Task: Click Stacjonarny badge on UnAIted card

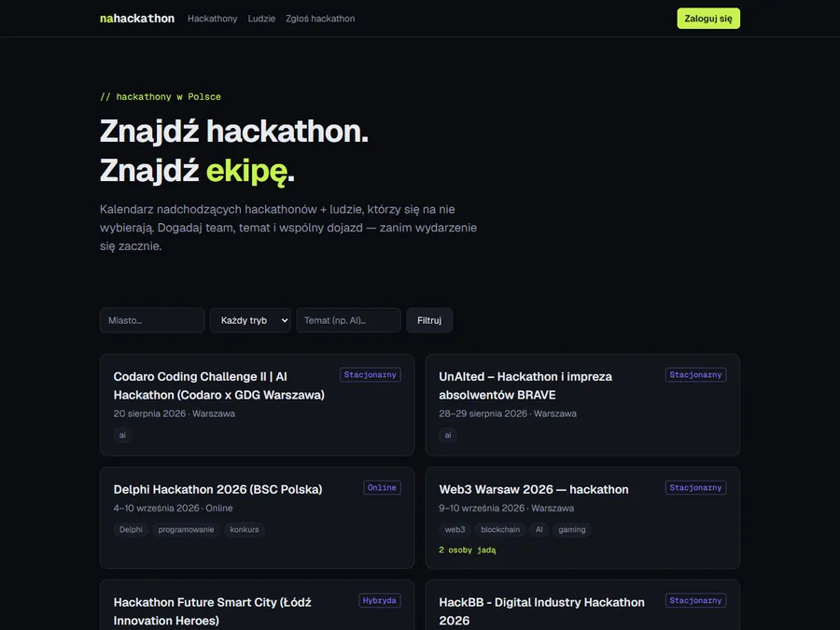Action: tap(695, 375)
